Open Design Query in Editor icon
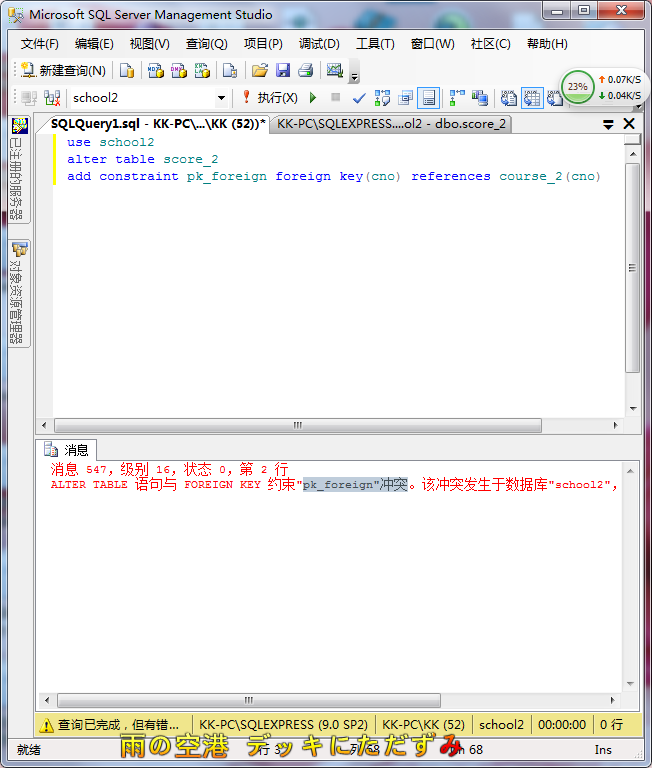 tap(405, 98)
